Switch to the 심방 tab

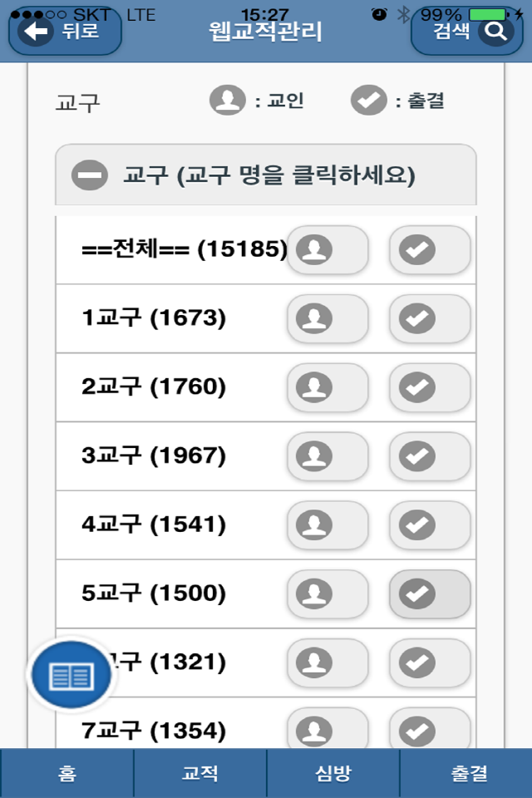coord(333,773)
